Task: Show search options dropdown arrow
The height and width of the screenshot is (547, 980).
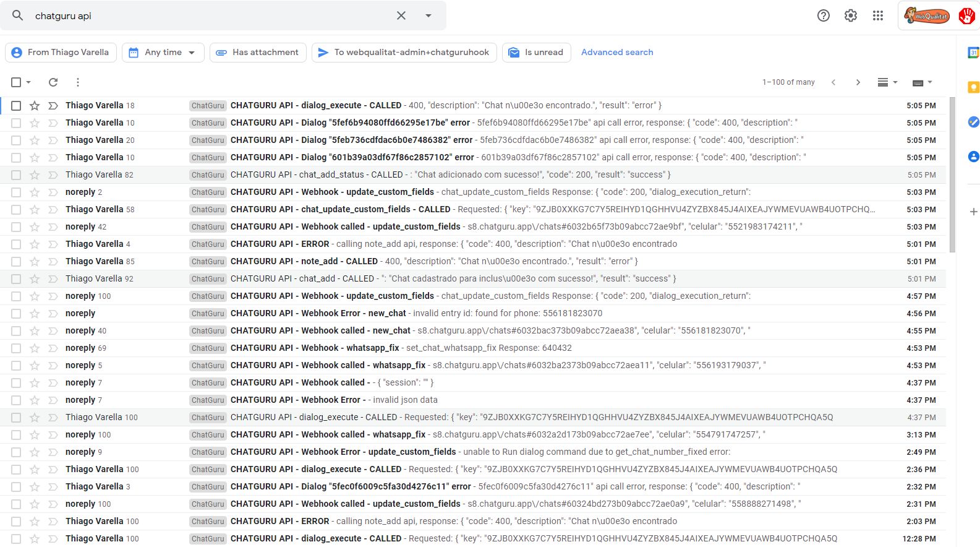Action: pyautogui.click(x=428, y=15)
